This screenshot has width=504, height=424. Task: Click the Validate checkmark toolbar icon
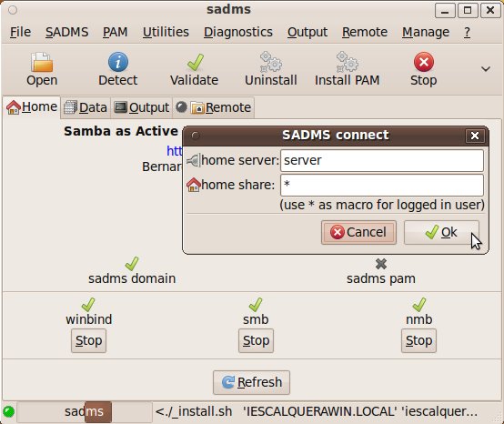[x=195, y=62]
